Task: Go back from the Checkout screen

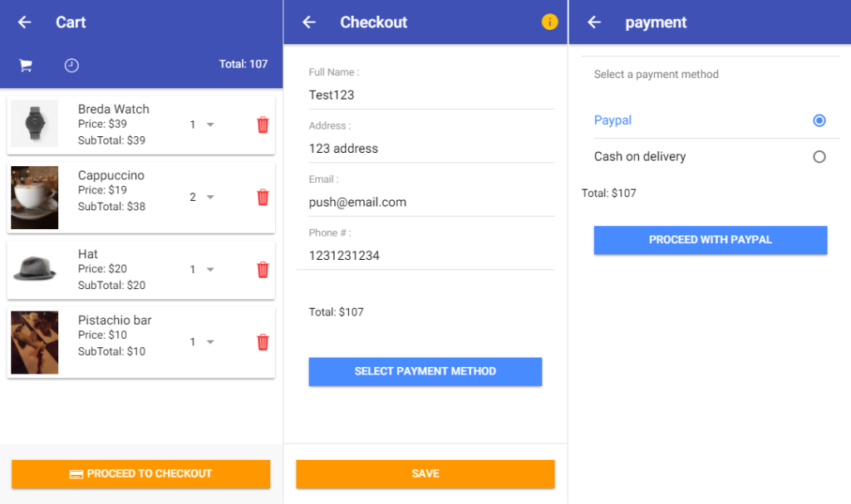Action: click(309, 22)
